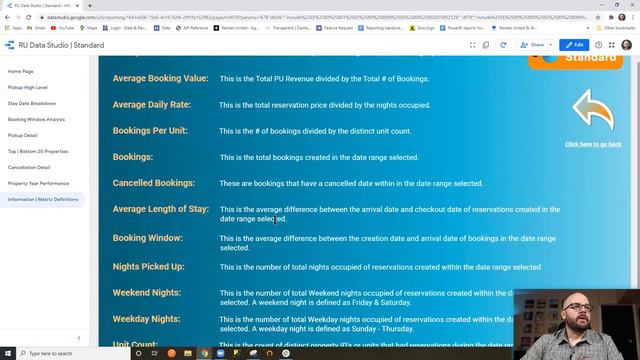Click the browser Forward arrow
640x360 pixels.
pos(18,18)
